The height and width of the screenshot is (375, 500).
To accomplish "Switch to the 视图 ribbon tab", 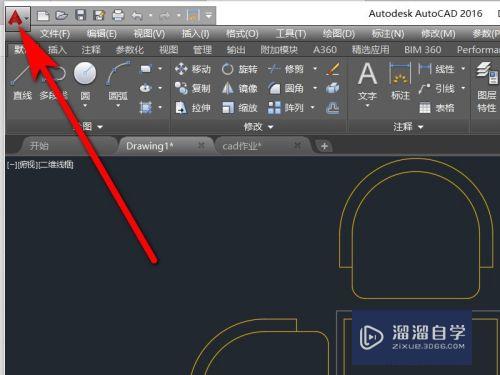I will tap(169, 50).
